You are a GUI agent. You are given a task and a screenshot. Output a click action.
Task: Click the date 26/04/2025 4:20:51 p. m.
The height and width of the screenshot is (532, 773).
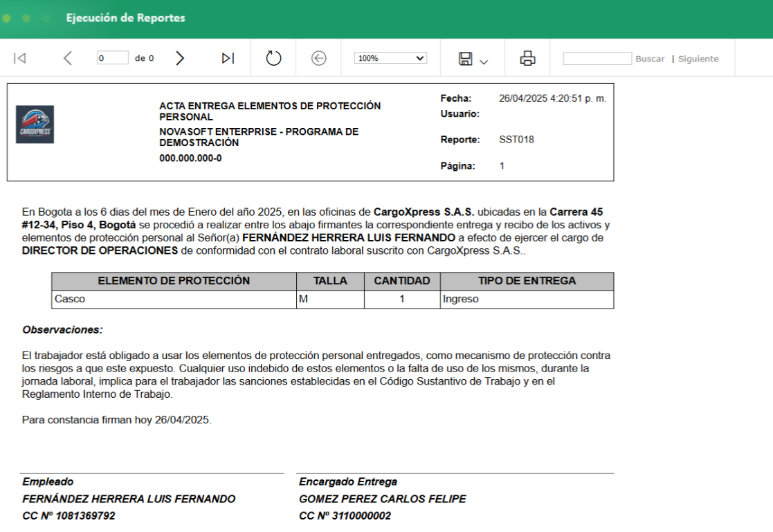[552, 99]
